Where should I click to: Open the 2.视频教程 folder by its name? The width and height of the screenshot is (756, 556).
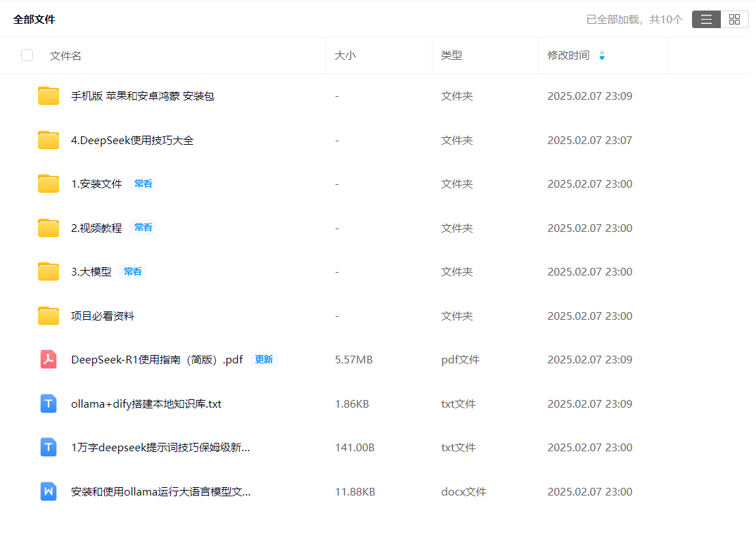99,227
